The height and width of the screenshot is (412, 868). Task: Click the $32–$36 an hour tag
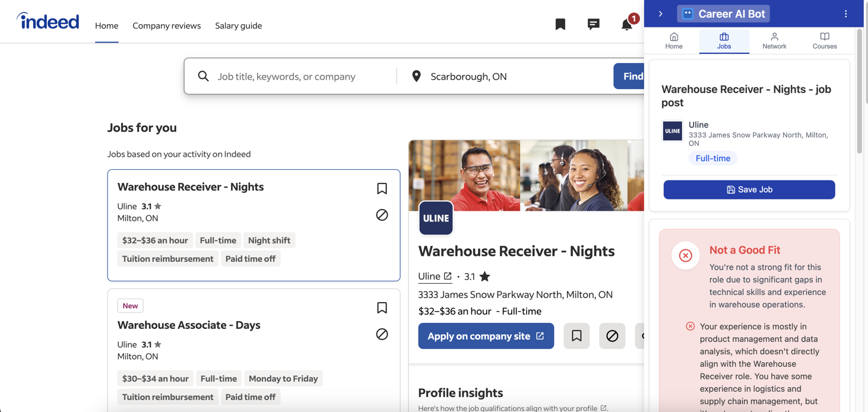pos(155,240)
